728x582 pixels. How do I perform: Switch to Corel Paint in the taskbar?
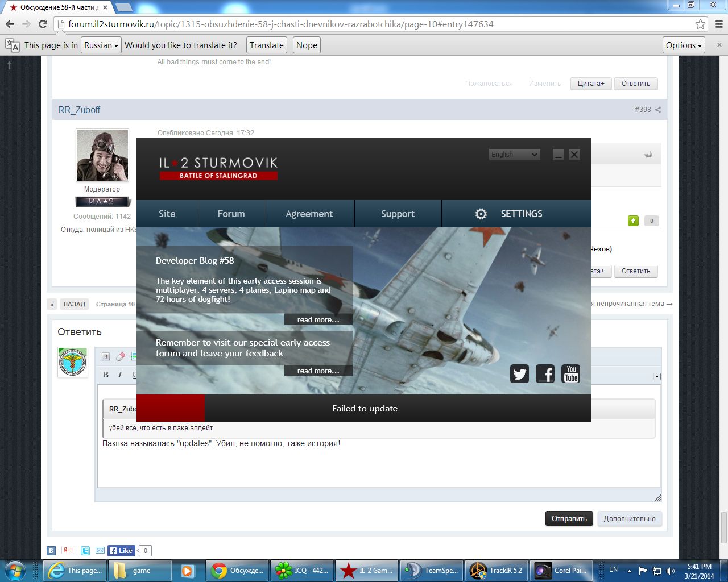[x=561, y=570]
